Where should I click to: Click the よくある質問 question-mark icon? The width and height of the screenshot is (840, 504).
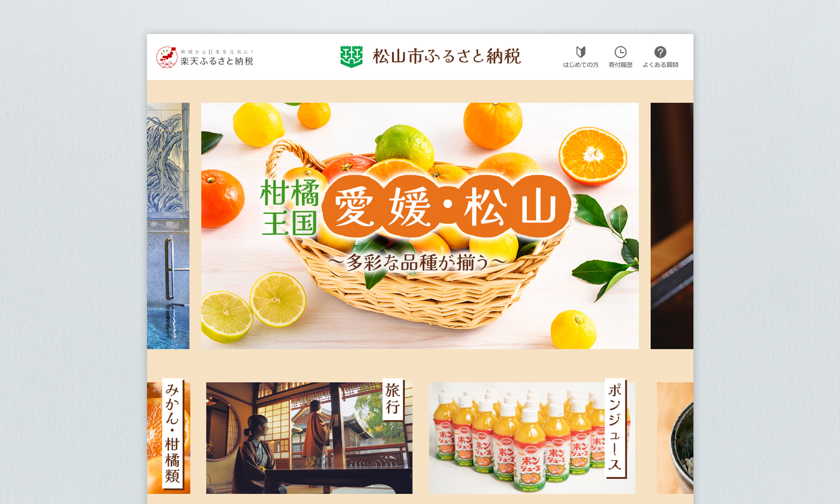pos(661,52)
